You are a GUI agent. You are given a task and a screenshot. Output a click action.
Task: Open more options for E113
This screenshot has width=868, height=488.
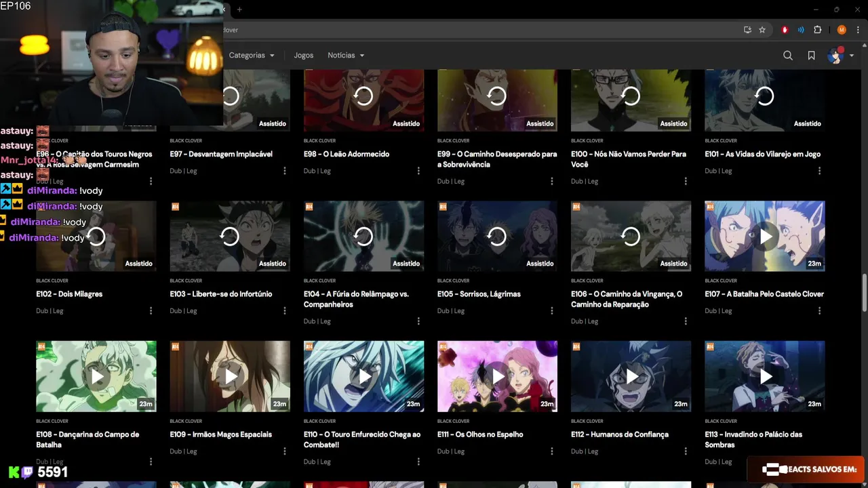click(819, 462)
